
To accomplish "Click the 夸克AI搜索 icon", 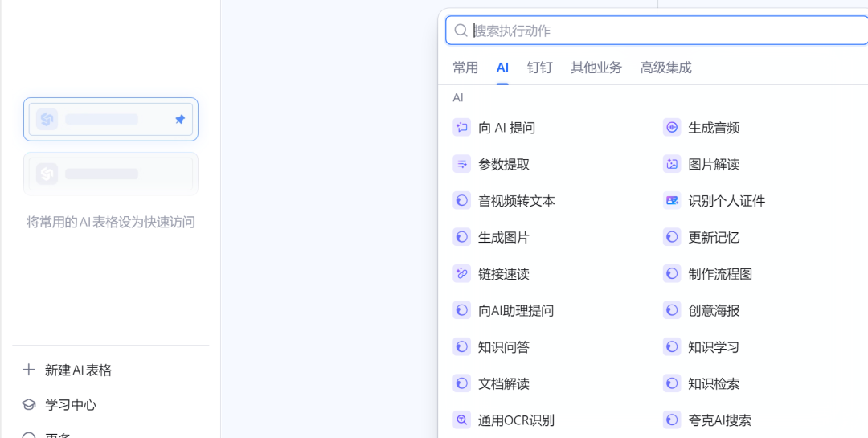I will point(672,420).
